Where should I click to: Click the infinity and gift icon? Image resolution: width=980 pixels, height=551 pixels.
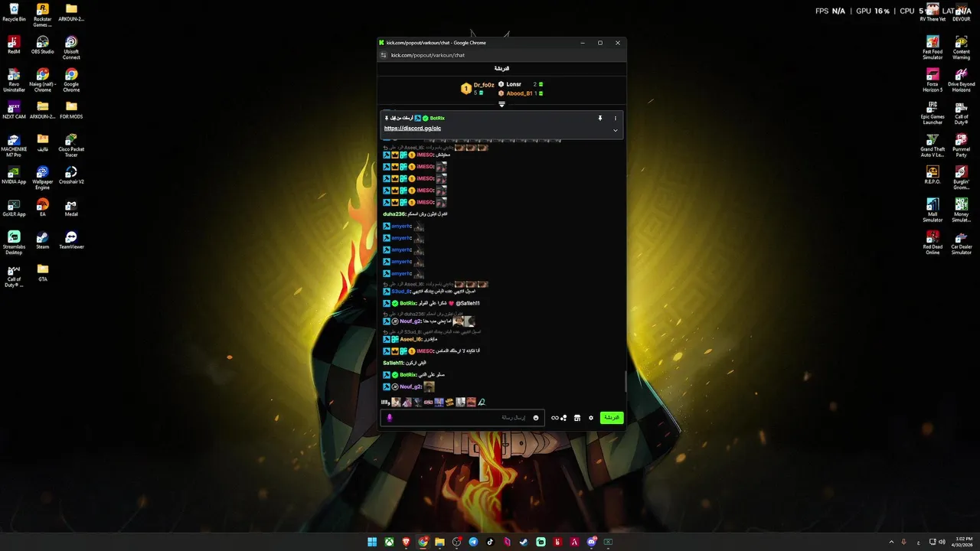(559, 418)
